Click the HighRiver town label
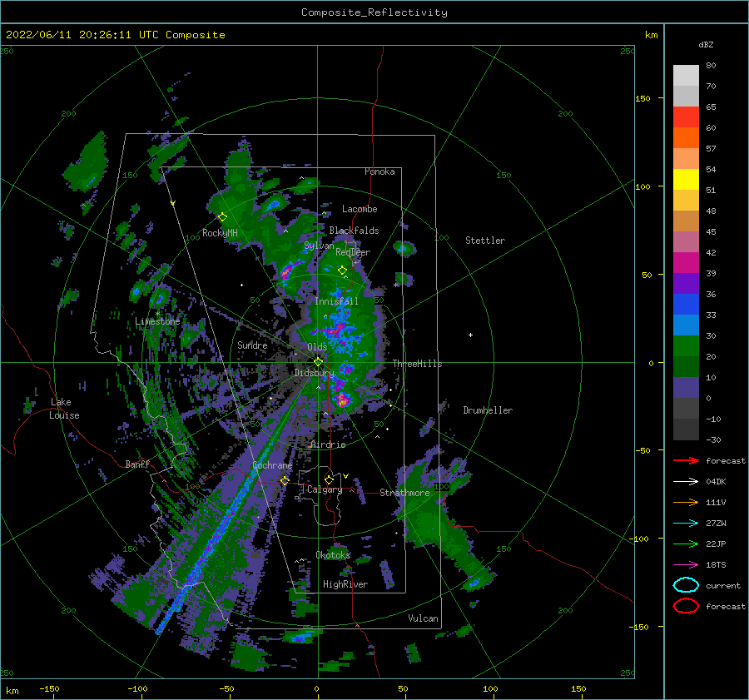Image resolution: width=749 pixels, height=700 pixels. (x=345, y=584)
